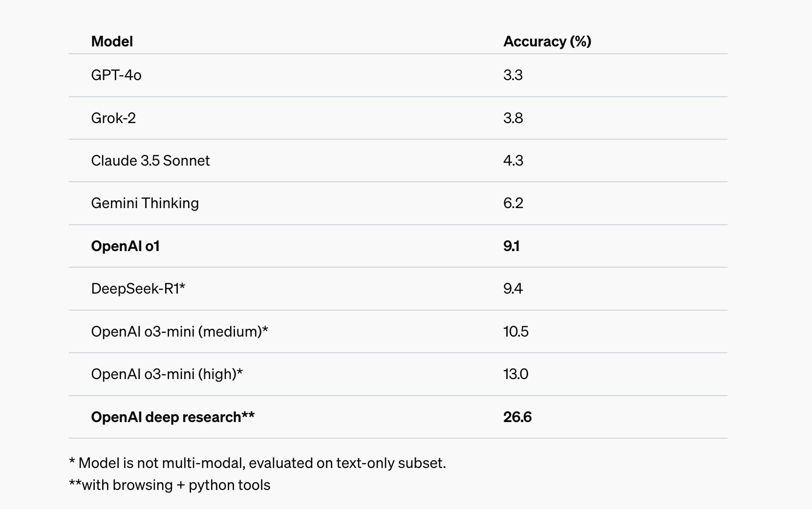Click the 26.6 accuracy value
Screen dimensions: 812x509
517,417
